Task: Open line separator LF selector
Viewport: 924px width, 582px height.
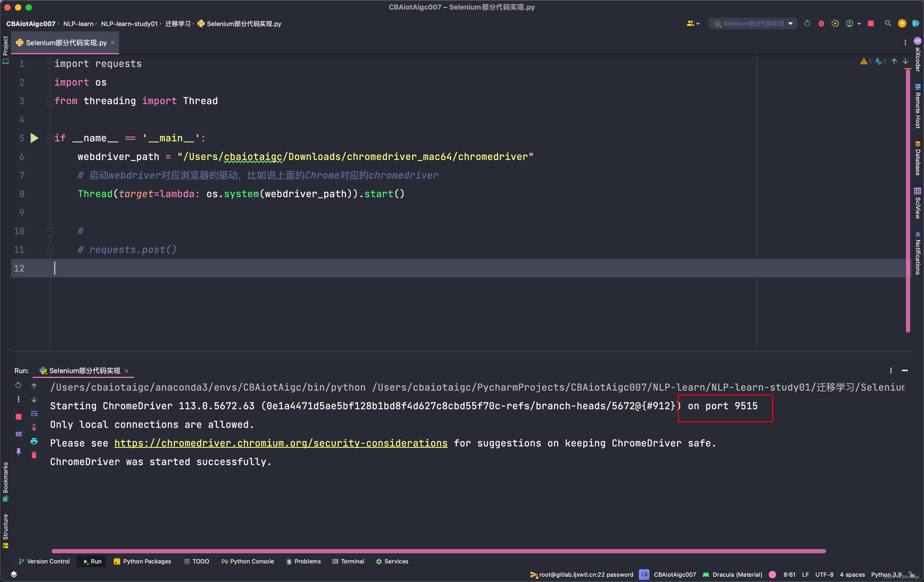Action: 805,574
